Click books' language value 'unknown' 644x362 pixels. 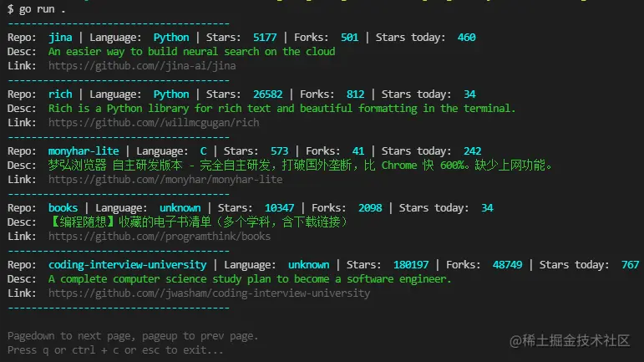180,208
